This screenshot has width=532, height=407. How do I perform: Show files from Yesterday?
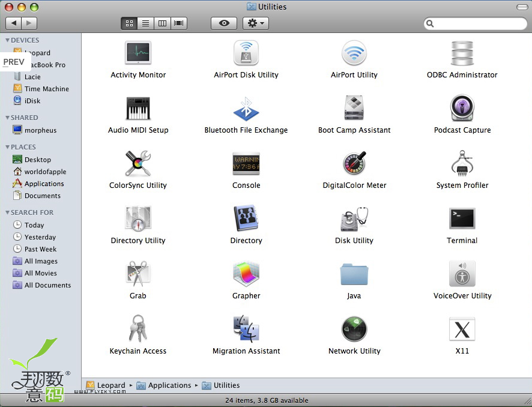(x=41, y=237)
